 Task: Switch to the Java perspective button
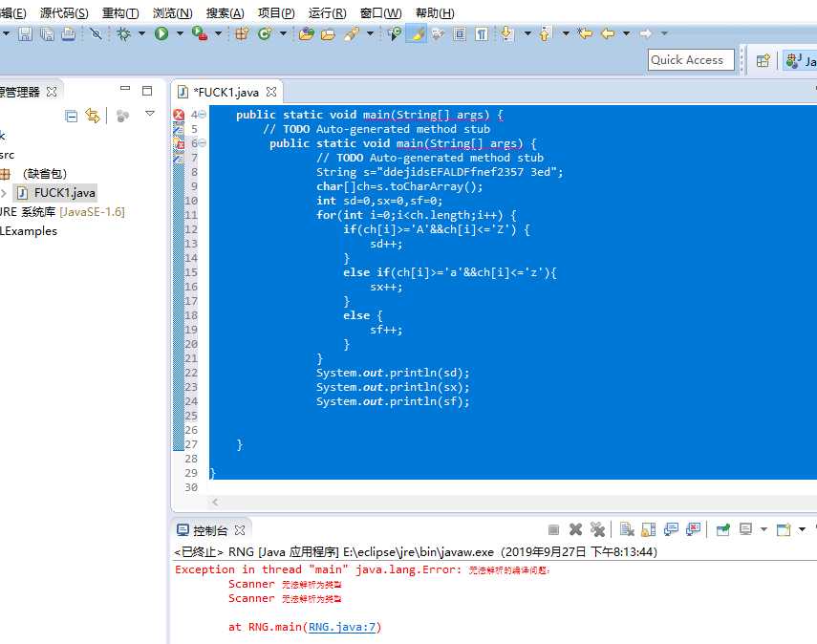tap(800, 60)
